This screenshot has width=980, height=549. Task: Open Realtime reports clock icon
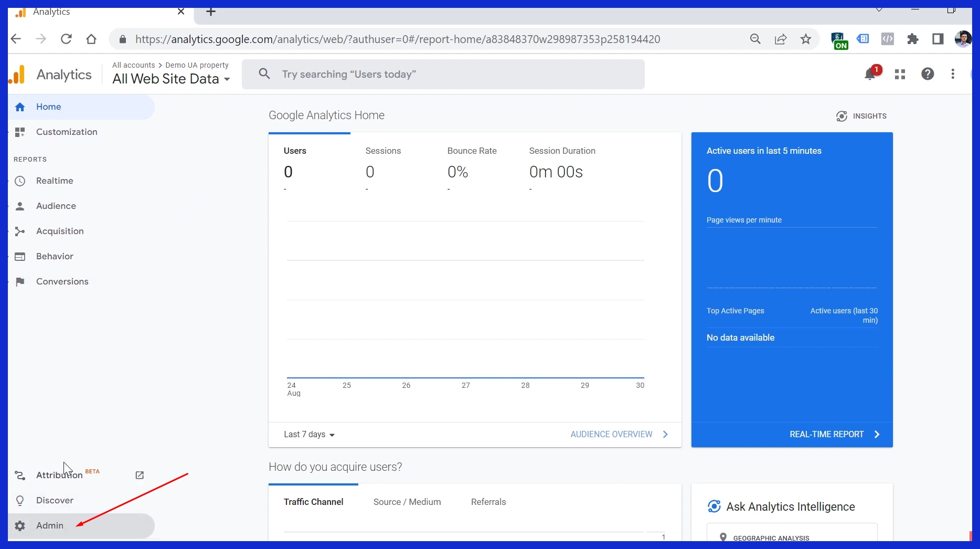(x=20, y=181)
